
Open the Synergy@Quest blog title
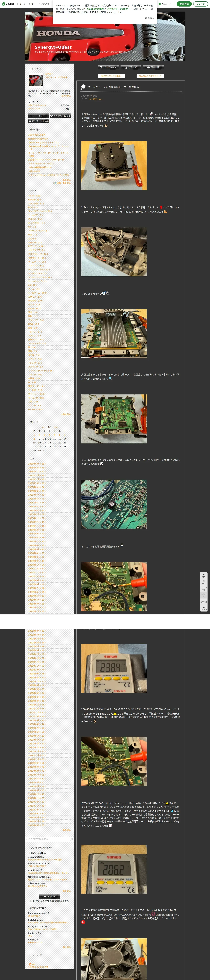pyautogui.click(x=53, y=47)
